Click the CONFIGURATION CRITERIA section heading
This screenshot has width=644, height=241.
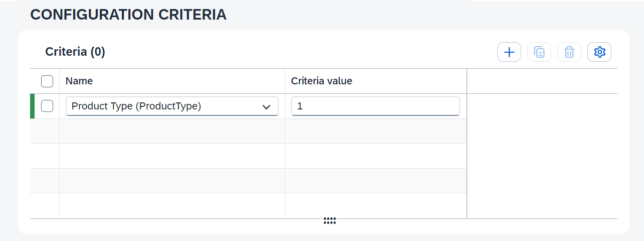pos(128,15)
